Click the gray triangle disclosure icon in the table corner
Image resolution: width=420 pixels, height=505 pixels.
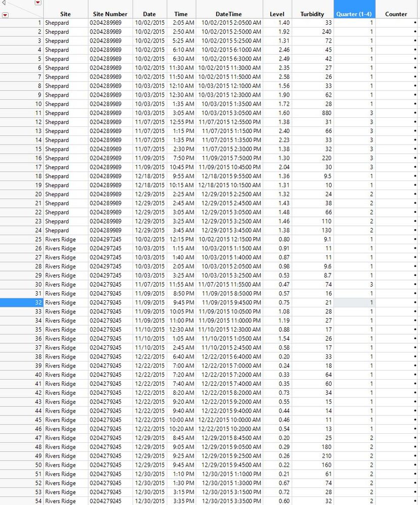pos(4,3)
